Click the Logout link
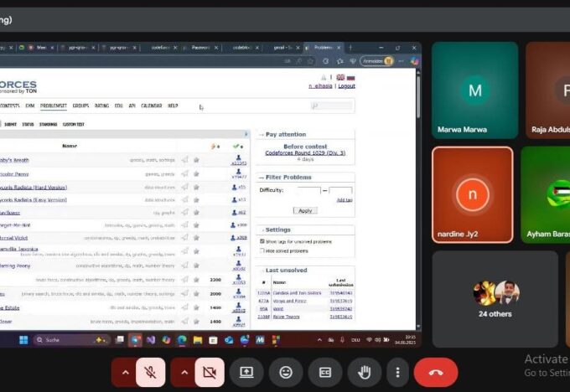The image size is (570, 392). (345, 85)
